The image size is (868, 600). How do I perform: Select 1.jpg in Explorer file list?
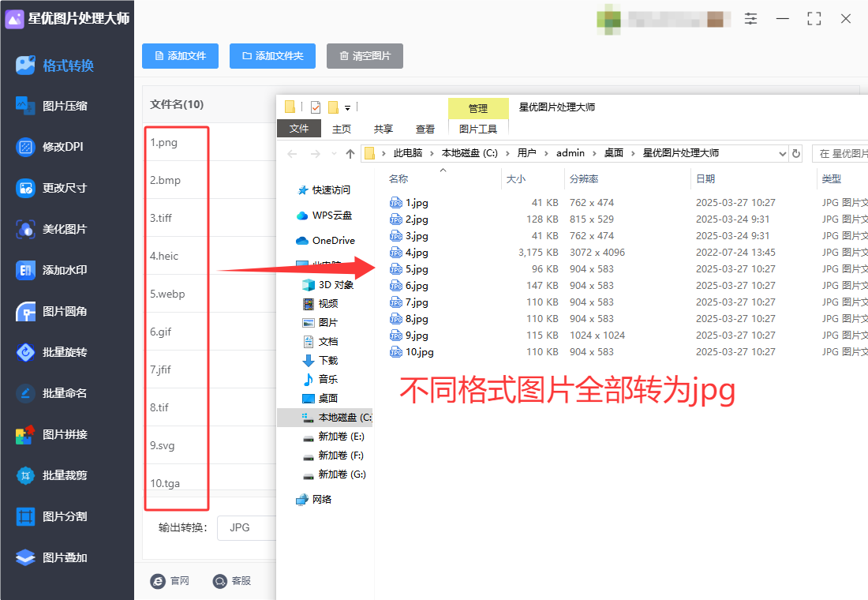409,203
